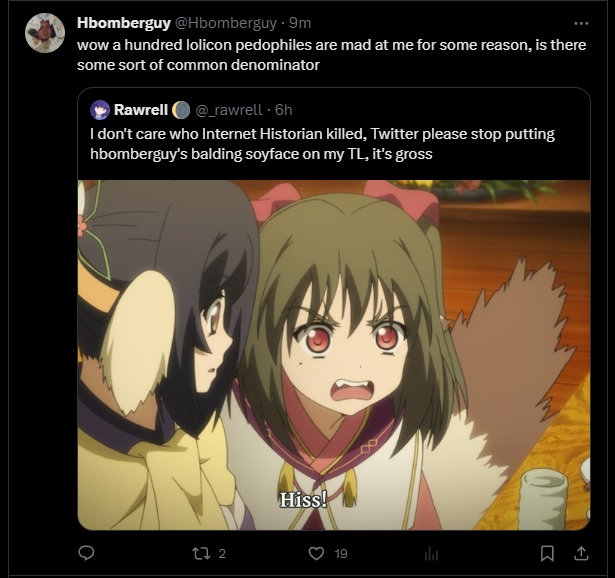
Task: Open the 9m timestamp of the tweet
Action: point(300,23)
